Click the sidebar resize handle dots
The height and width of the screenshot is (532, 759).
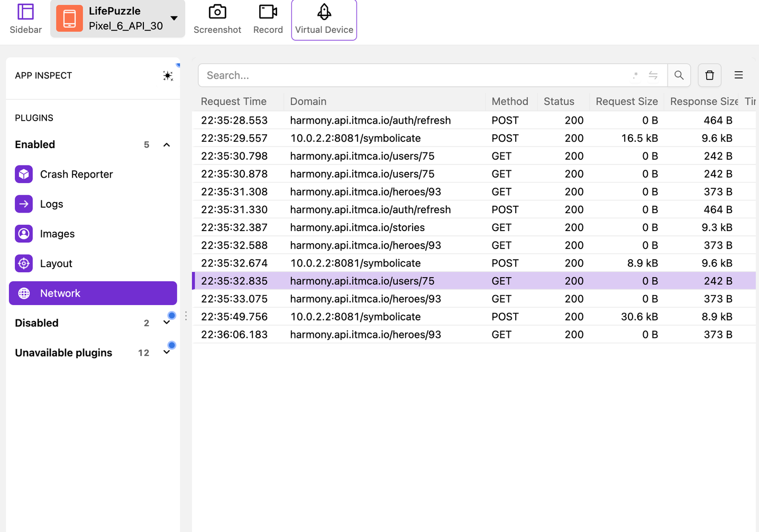click(x=186, y=316)
